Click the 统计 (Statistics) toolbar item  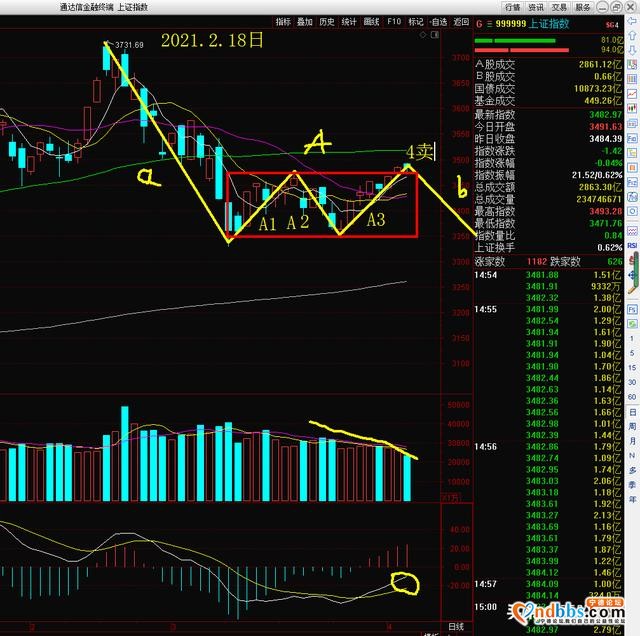(349, 20)
